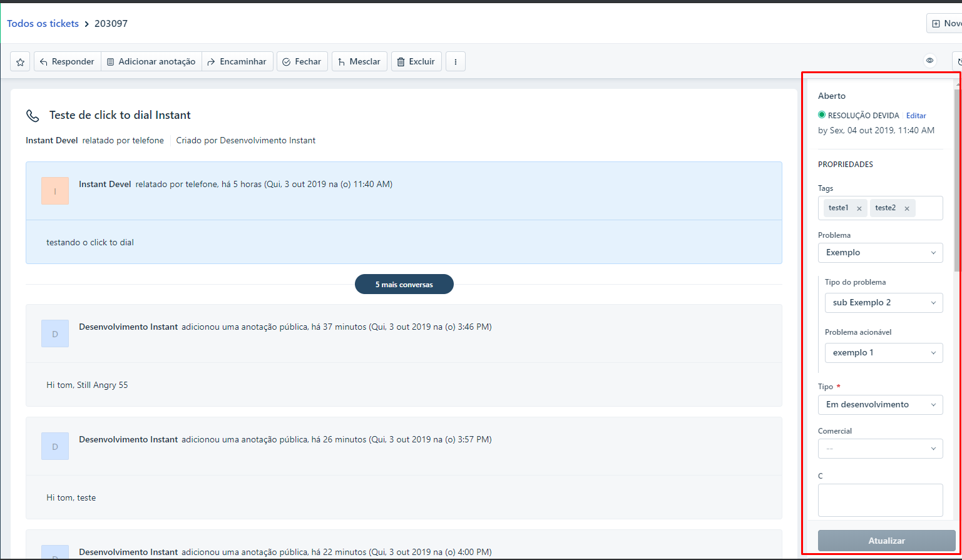Merge ticket using Mesclar
The image size is (962, 560).
pos(359,61)
